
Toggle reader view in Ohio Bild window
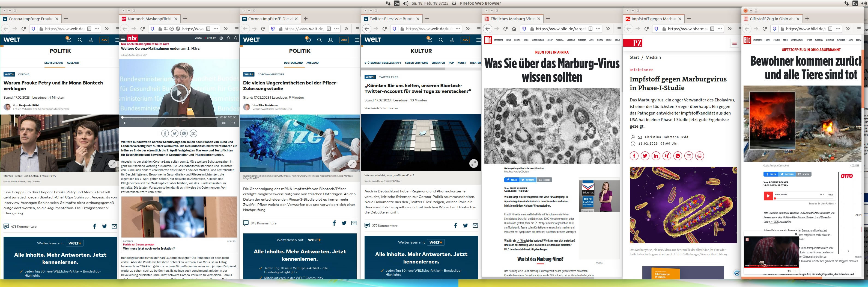(830, 29)
